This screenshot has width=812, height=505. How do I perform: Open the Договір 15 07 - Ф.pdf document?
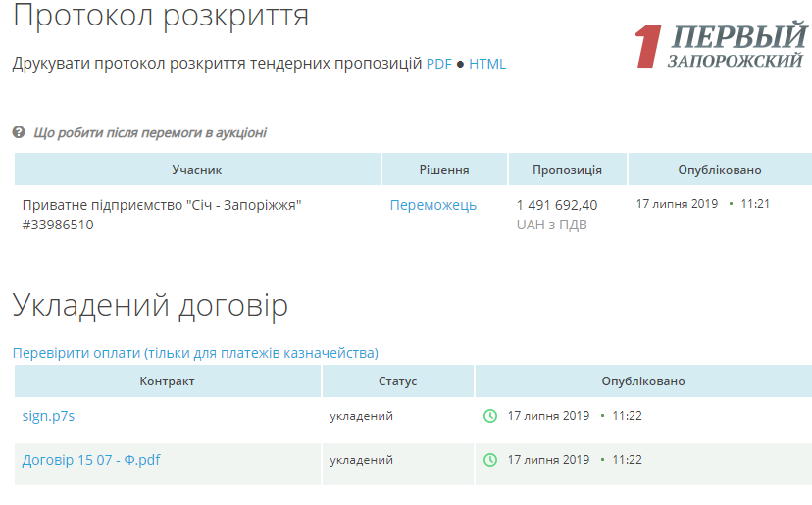(x=90, y=460)
